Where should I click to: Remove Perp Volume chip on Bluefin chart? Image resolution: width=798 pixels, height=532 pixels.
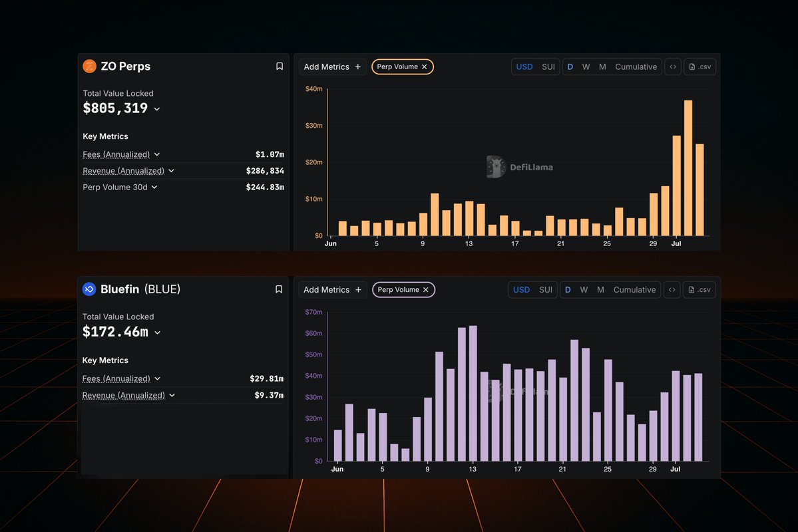coord(425,290)
